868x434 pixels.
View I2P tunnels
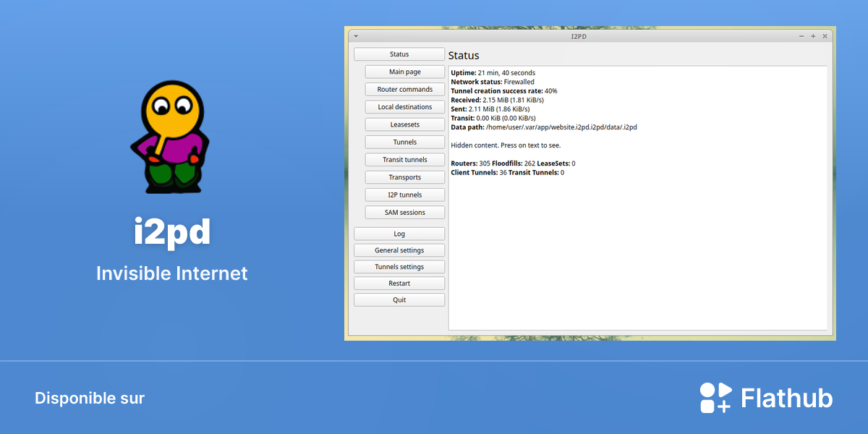[405, 195]
